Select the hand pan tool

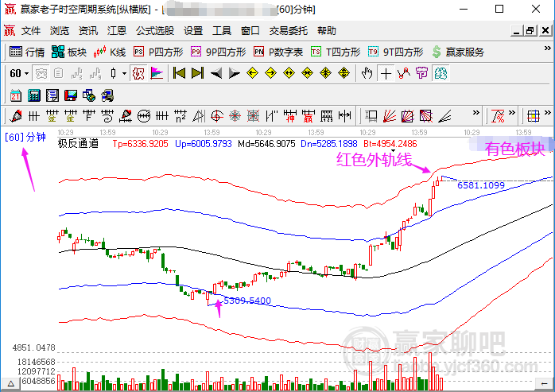367,73
